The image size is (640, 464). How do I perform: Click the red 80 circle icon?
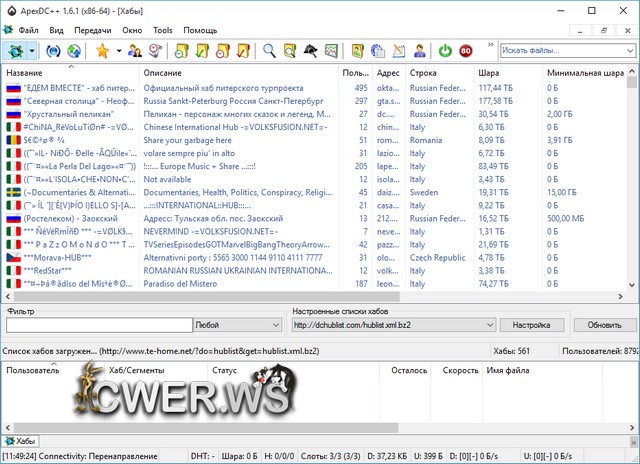(x=466, y=51)
